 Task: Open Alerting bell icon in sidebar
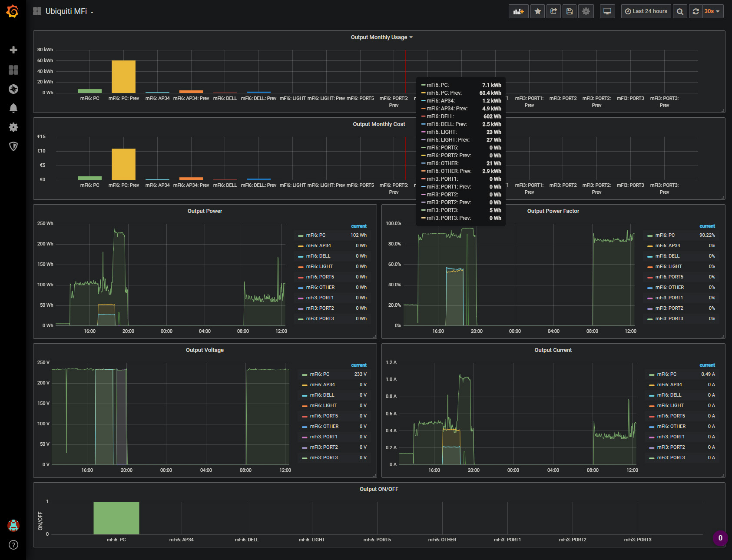[13, 108]
